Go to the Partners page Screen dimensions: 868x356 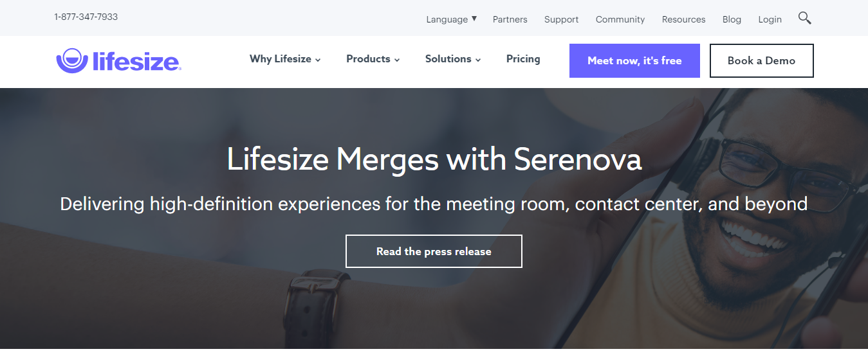[x=510, y=19]
